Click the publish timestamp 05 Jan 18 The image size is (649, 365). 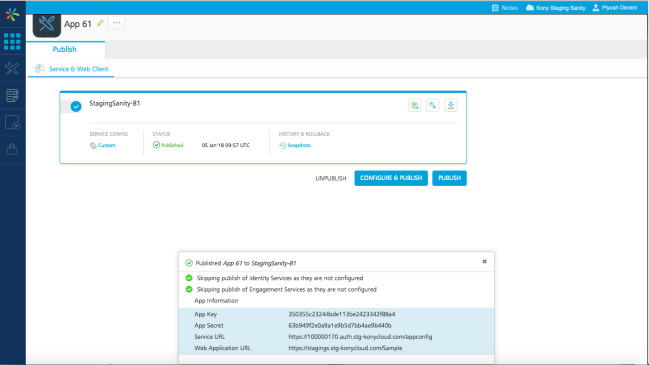coord(226,145)
